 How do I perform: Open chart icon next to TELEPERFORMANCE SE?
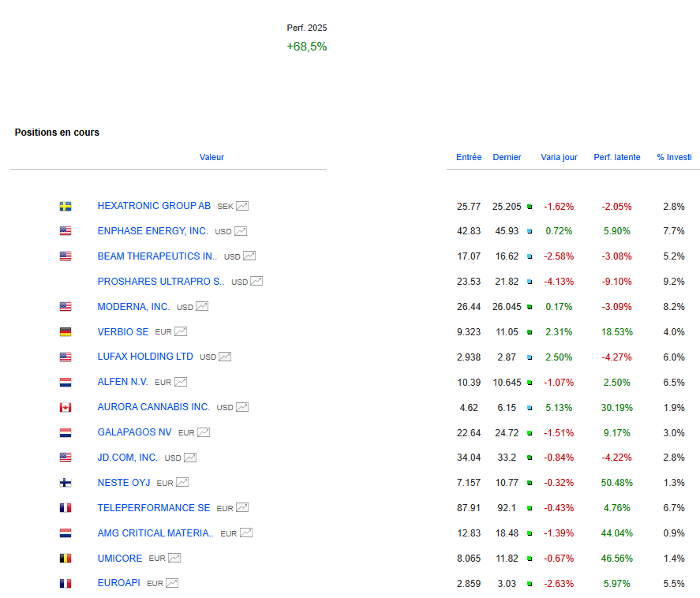click(242, 508)
